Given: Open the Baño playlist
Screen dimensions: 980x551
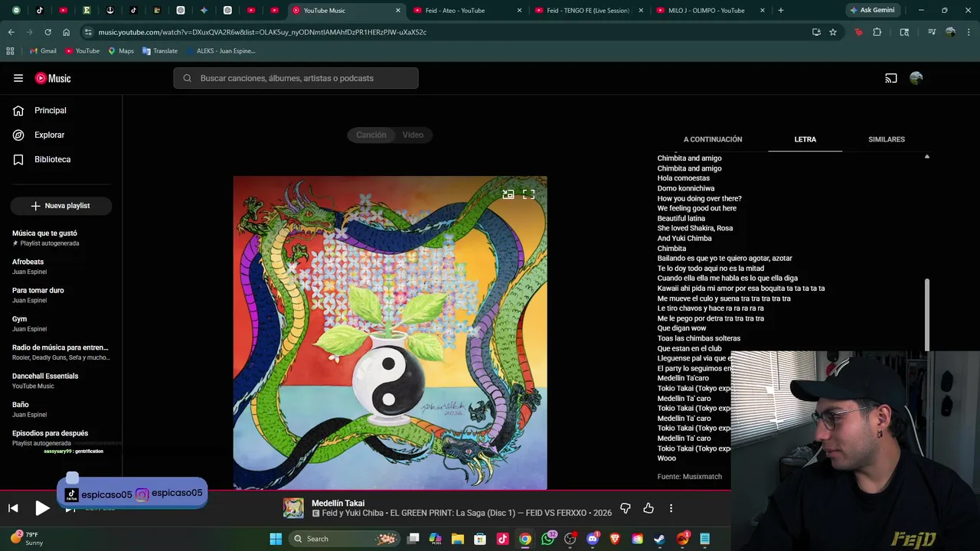Looking at the screenshot, I should 61,409.
